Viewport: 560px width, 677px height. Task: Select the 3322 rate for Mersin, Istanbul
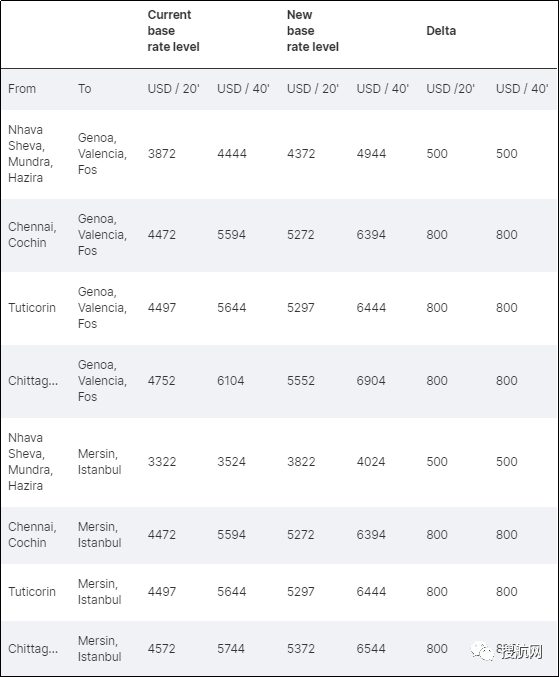coord(161,462)
